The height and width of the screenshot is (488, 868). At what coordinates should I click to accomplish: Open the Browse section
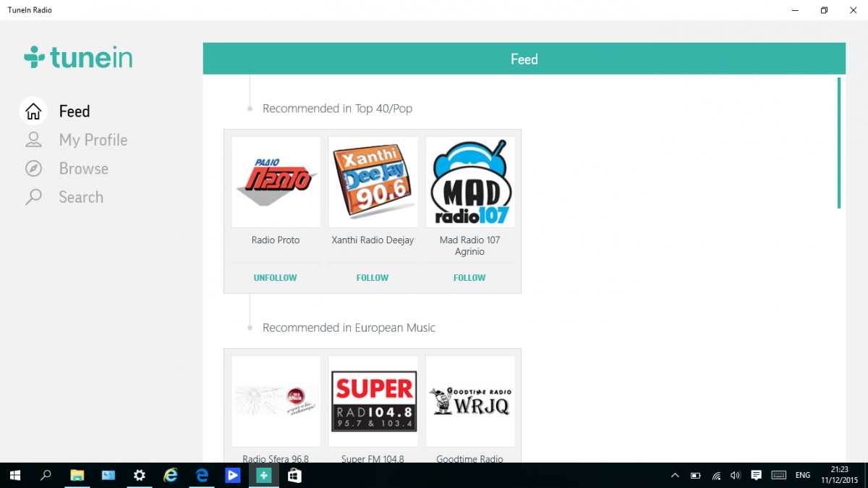pos(84,169)
